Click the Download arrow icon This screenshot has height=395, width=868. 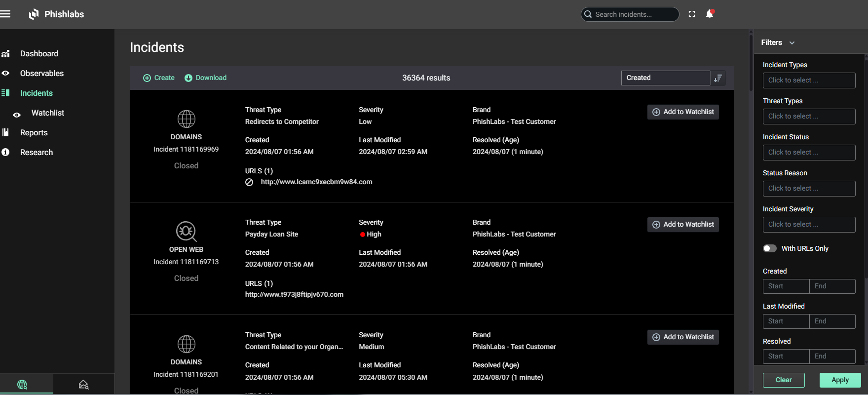pos(189,78)
